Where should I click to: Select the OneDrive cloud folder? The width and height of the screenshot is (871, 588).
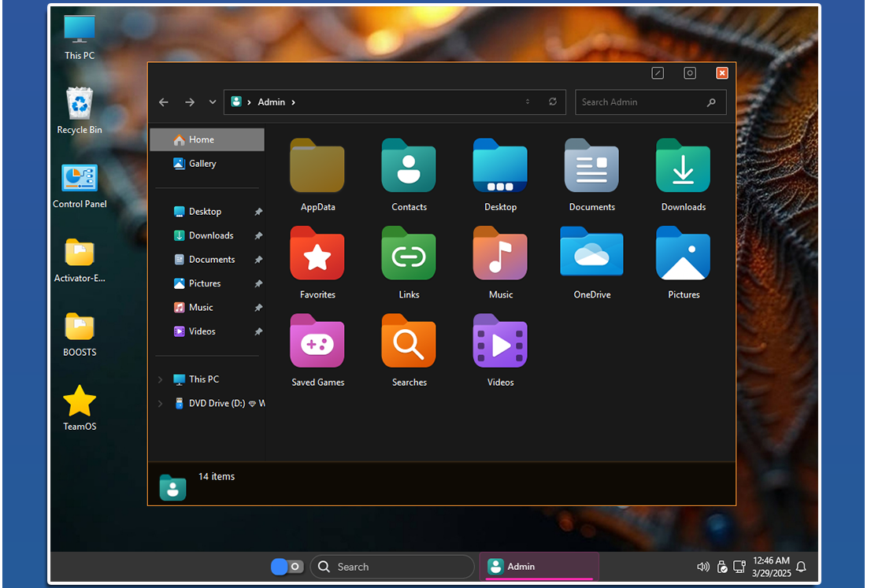coord(591,253)
